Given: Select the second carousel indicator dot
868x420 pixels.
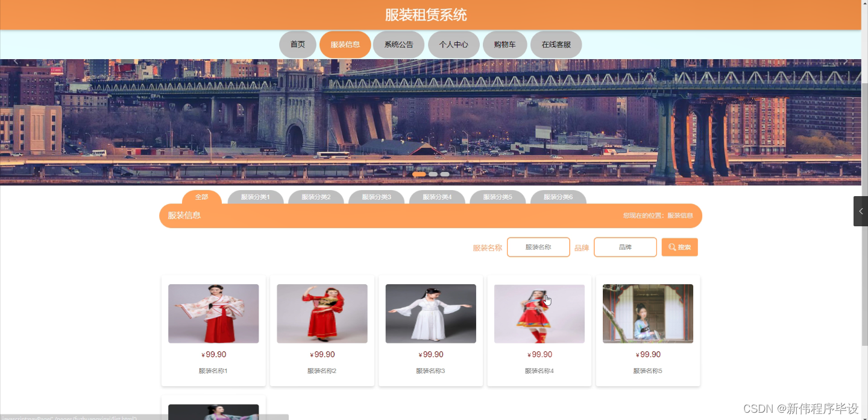Looking at the screenshot, I should tap(433, 174).
